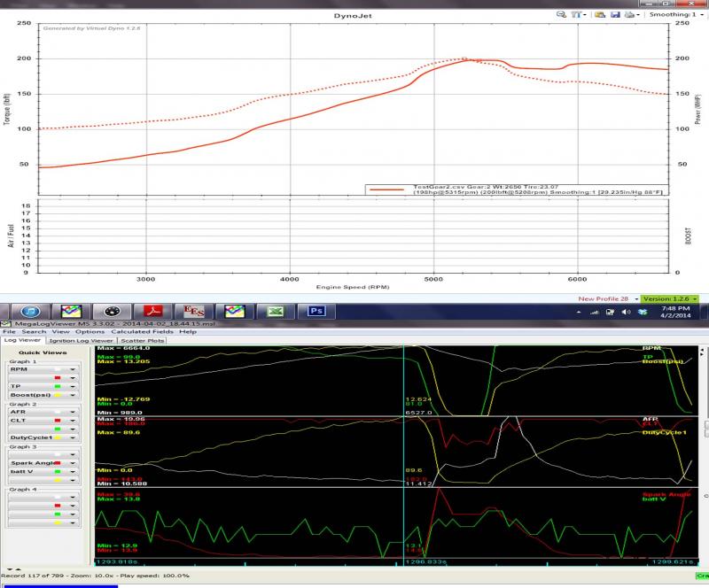Launch Excel from the taskbar

coord(276,312)
